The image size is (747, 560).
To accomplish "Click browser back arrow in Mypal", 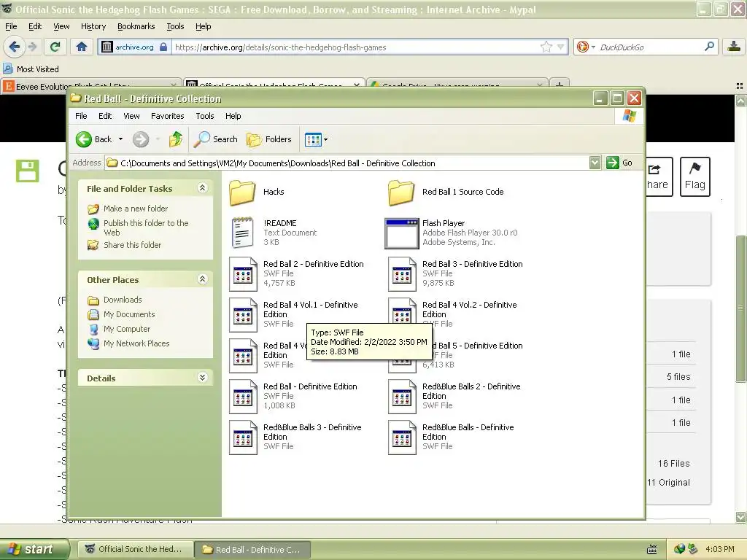I will pos(14,47).
